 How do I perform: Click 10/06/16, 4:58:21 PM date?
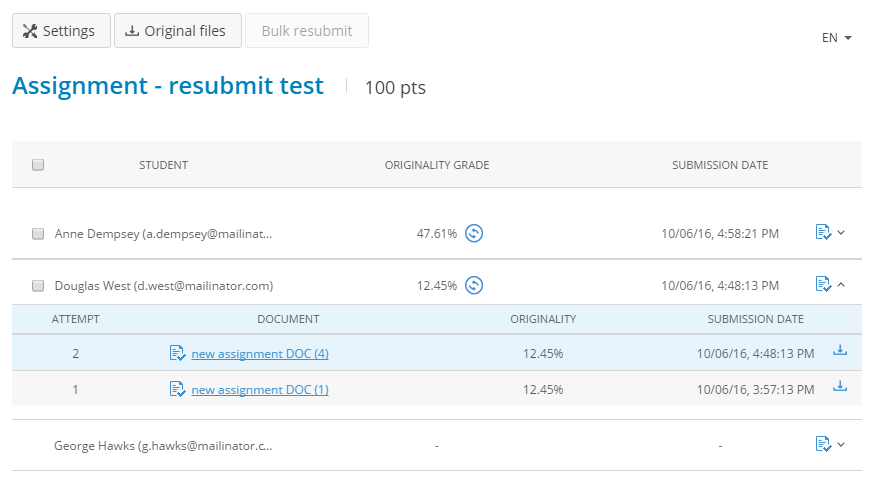coord(720,234)
